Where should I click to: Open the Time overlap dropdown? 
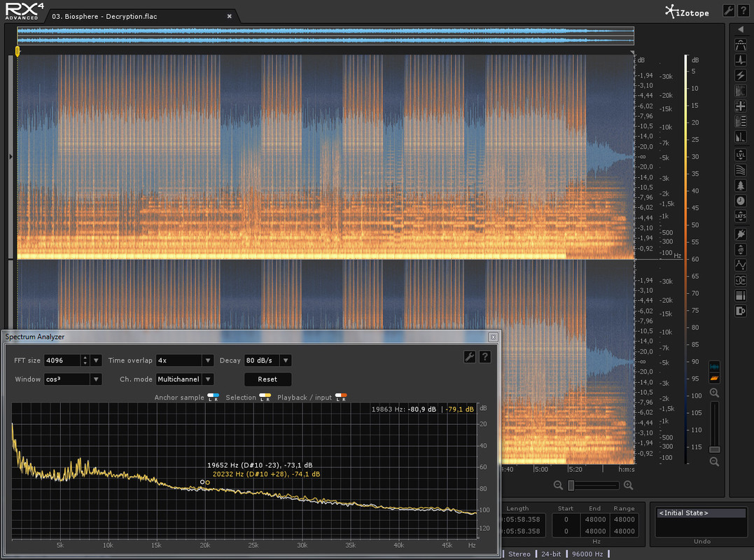[x=208, y=360]
